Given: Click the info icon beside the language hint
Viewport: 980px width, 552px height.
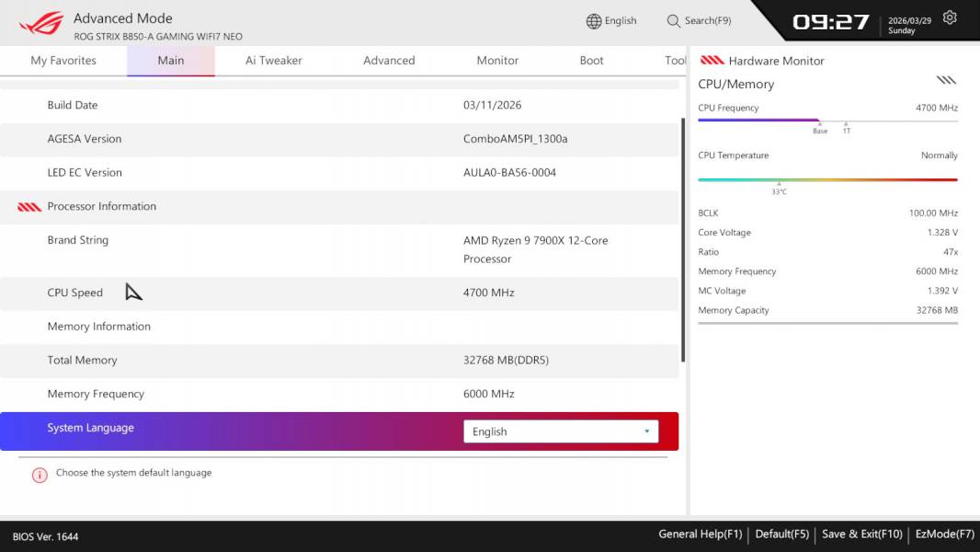Looking at the screenshot, I should [x=38, y=474].
